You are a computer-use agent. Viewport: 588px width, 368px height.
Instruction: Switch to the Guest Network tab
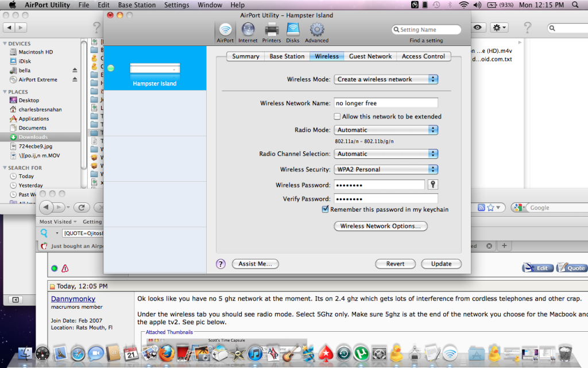coord(370,56)
